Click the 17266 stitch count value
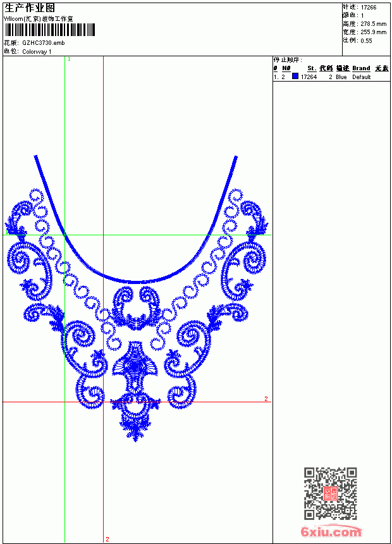 point(369,8)
